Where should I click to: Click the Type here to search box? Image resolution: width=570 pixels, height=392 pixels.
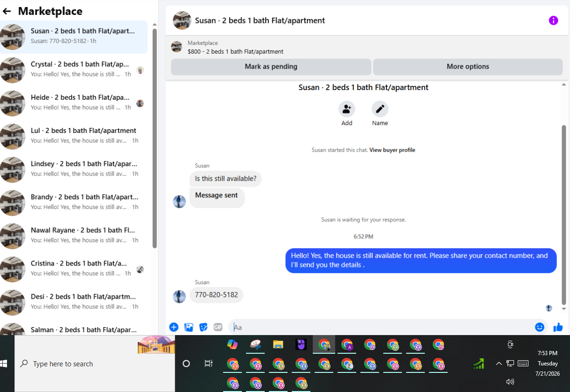[95, 364]
